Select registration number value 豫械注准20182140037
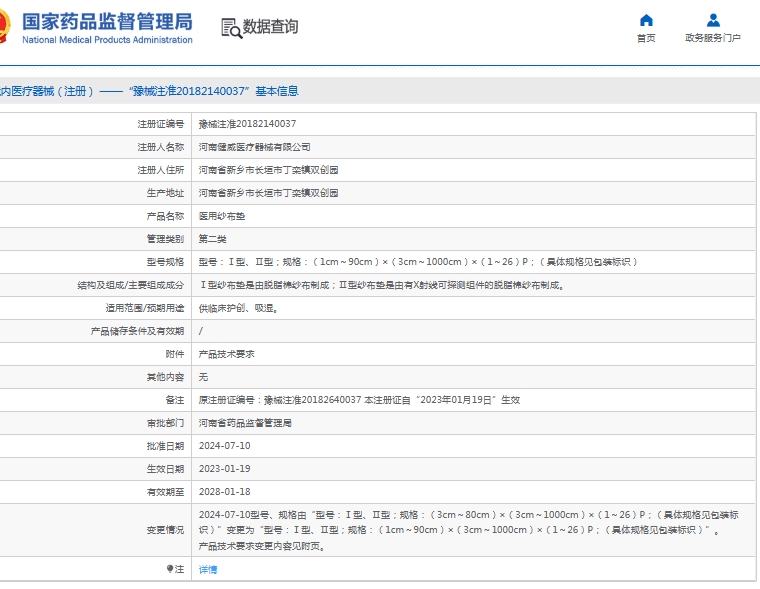 [x=247, y=124]
